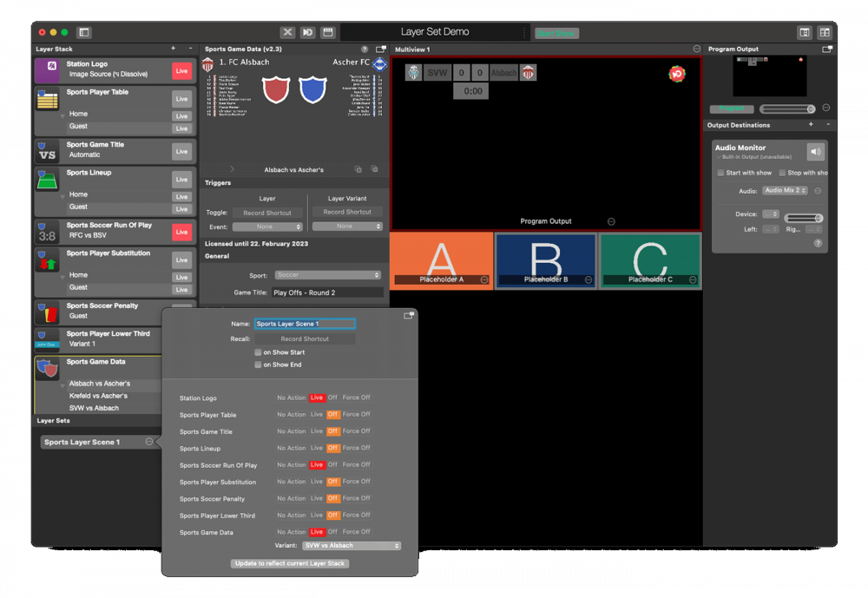Open the Variant dropdown showing SVW vs Alsbach
Screen dimensions: 868x598
352,546
